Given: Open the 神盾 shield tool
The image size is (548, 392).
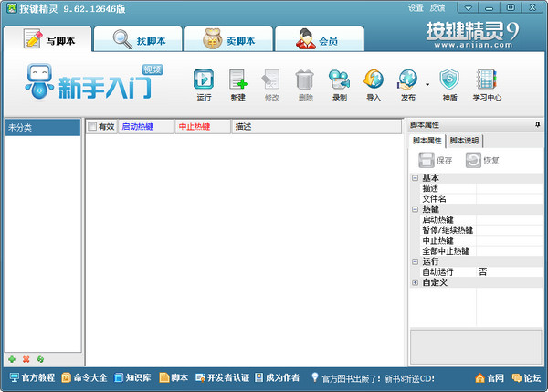Looking at the screenshot, I should click(x=448, y=80).
